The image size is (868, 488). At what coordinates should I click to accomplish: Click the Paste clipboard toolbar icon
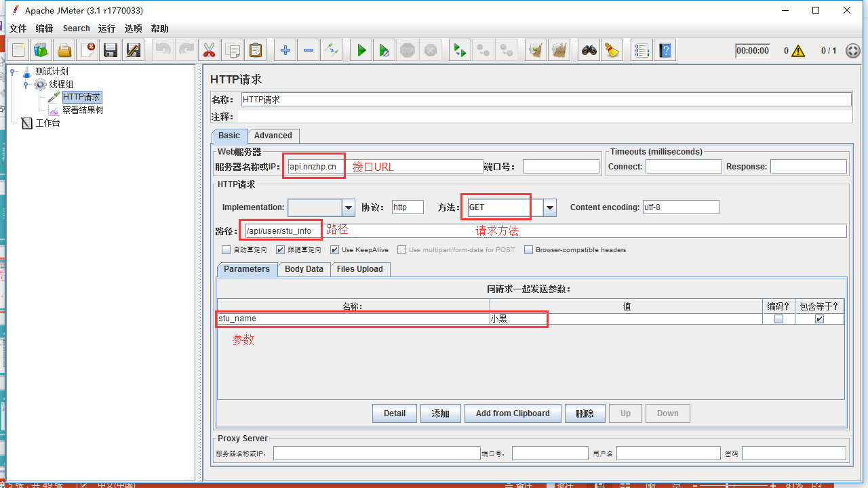(255, 50)
